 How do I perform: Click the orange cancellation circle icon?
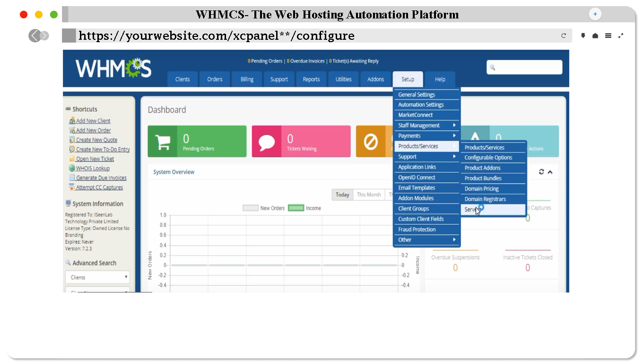pyautogui.click(x=370, y=142)
